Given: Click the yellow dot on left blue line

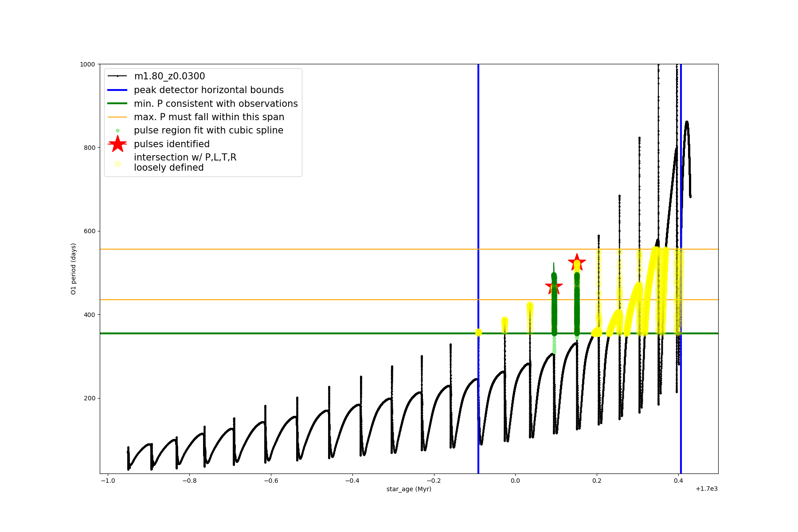Looking at the screenshot, I should coord(478,332).
